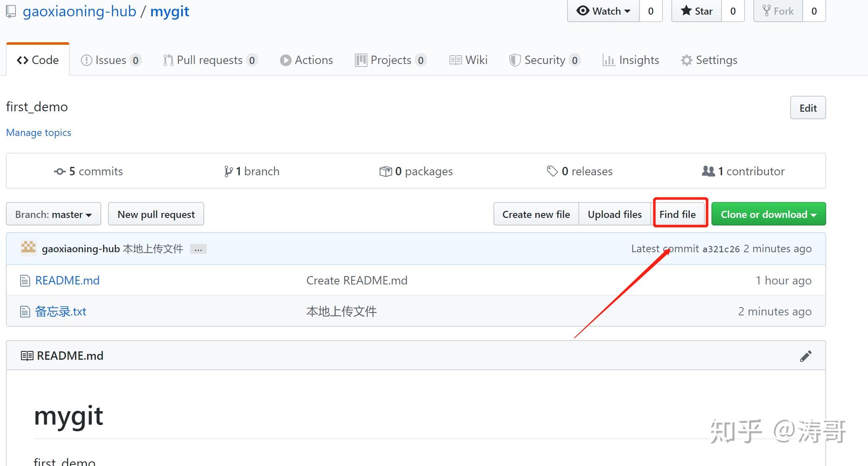Click the 备忘录.txt file icon
The width and height of the screenshot is (868, 466).
25,312
